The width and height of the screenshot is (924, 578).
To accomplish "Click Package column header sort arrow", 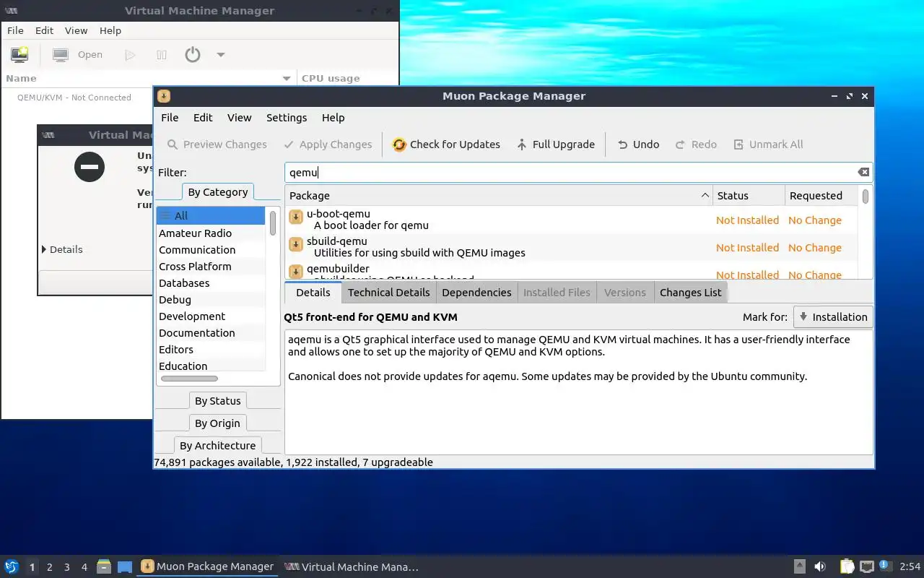I will pyautogui.click(x=705, y=196).
